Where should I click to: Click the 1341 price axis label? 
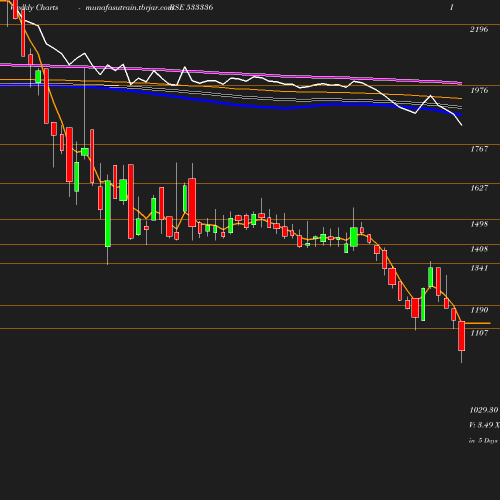[x=479, y=268]
